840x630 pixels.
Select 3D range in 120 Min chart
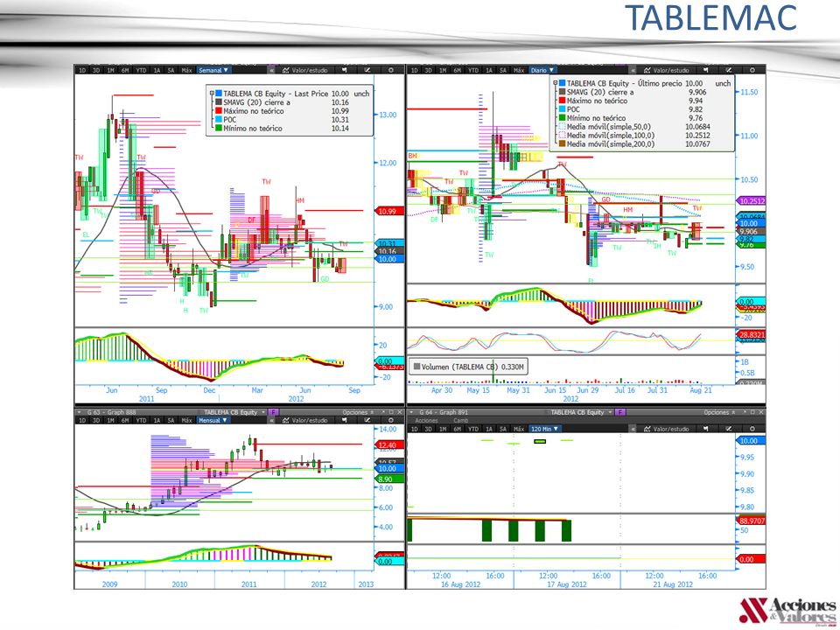coord(428,429)
